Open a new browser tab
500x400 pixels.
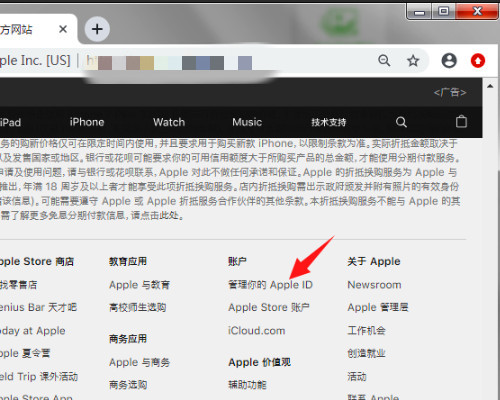click(x=97, y=29)
